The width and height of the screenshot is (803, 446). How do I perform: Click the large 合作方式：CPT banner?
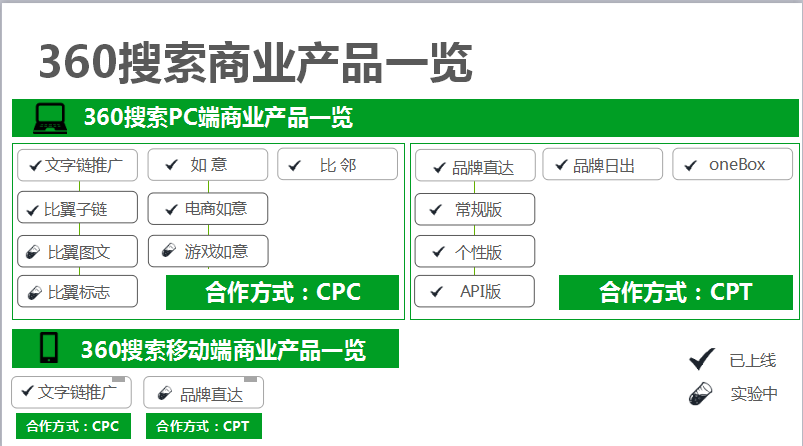click(675, 292)
